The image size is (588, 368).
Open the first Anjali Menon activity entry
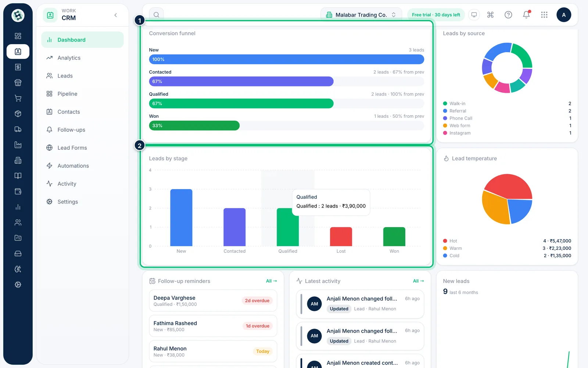[360, 304]
